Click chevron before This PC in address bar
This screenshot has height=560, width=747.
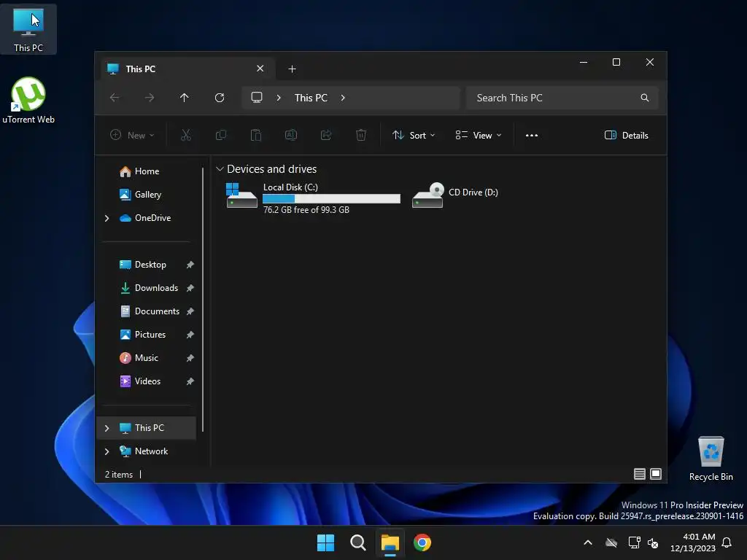pos(279,98)
